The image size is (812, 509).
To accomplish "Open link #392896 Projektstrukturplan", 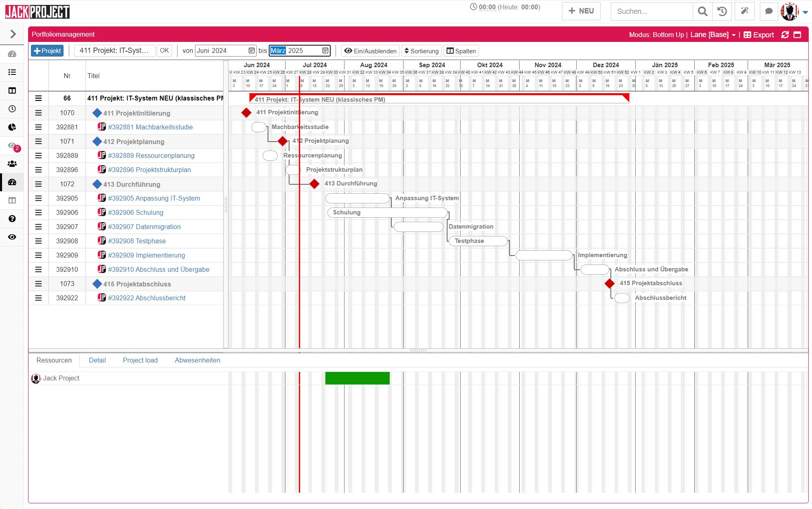I will (149, 170).
